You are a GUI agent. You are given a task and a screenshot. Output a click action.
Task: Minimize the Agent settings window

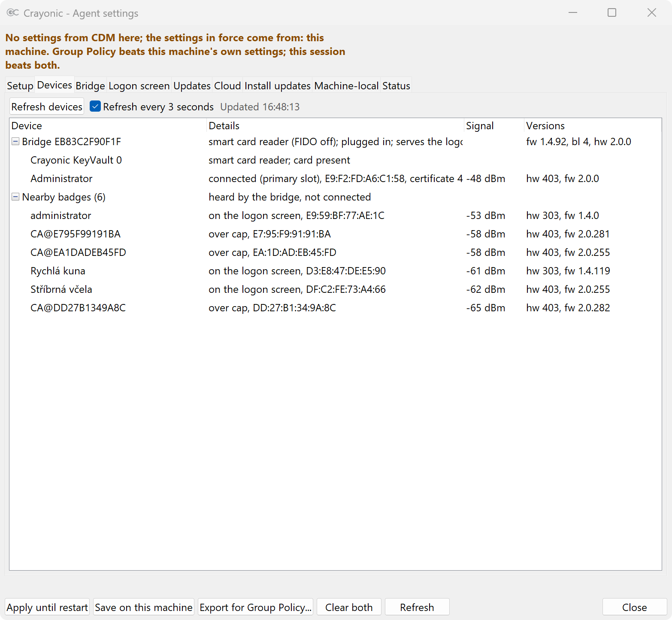572,12
